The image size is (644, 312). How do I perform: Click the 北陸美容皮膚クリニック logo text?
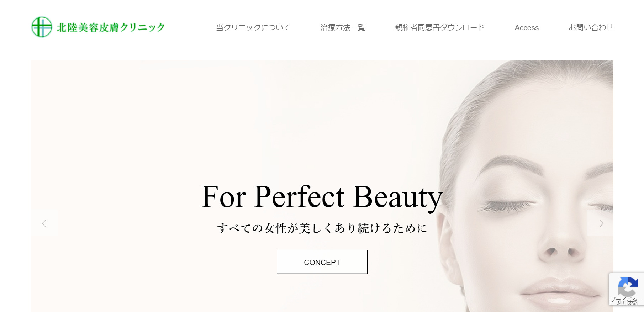click(111, 27)
